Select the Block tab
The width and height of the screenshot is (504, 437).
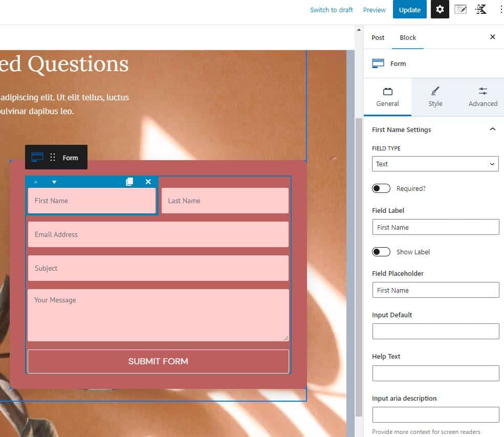[408, 38]
